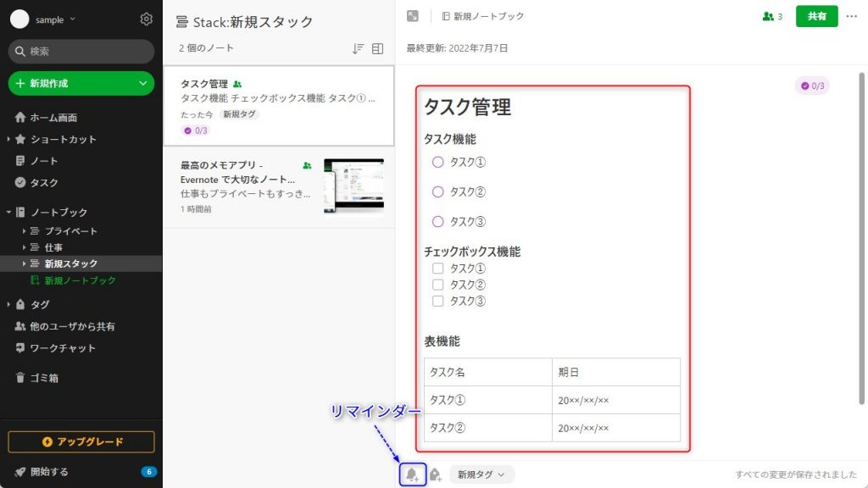
Task: Open the 新規タグ dropdown in footer
Action: tap(481, 474)
